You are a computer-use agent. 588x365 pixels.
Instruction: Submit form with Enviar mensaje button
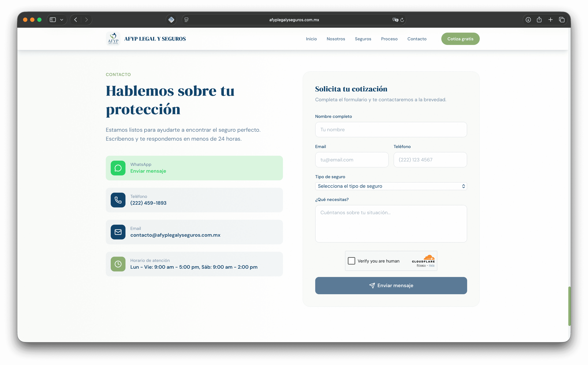pyautogui.click(x=391, y=285)
